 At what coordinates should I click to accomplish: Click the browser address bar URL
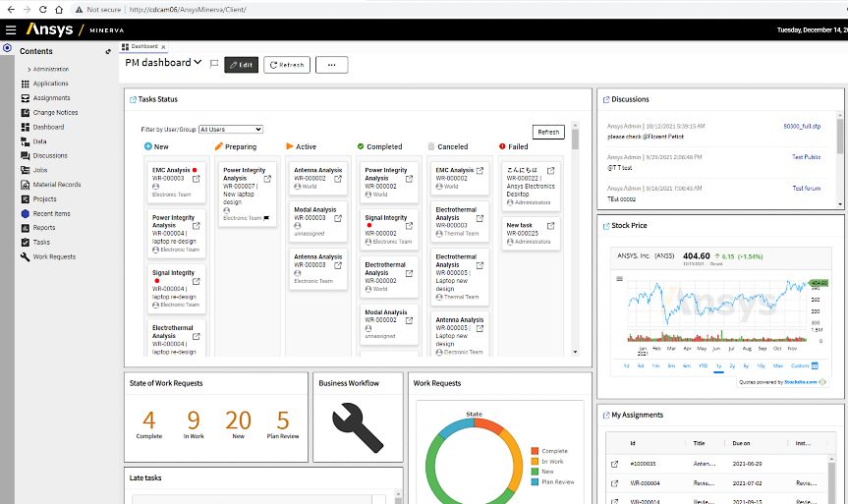(188, 9)
